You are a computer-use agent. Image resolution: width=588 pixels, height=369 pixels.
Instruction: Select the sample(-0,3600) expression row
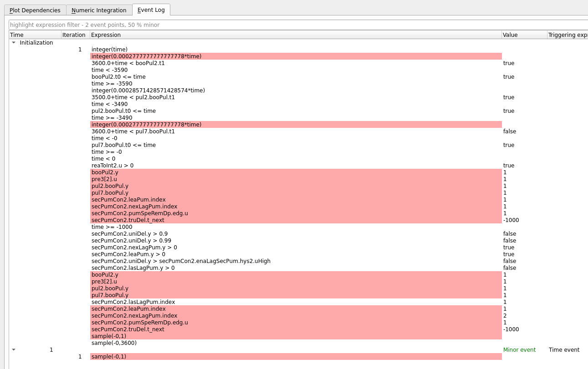114,343
